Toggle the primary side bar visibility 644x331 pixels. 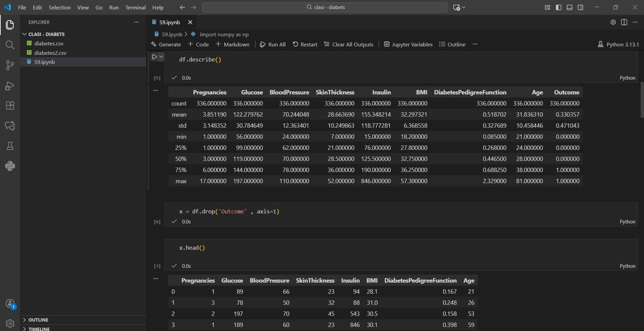pos(558,7)
